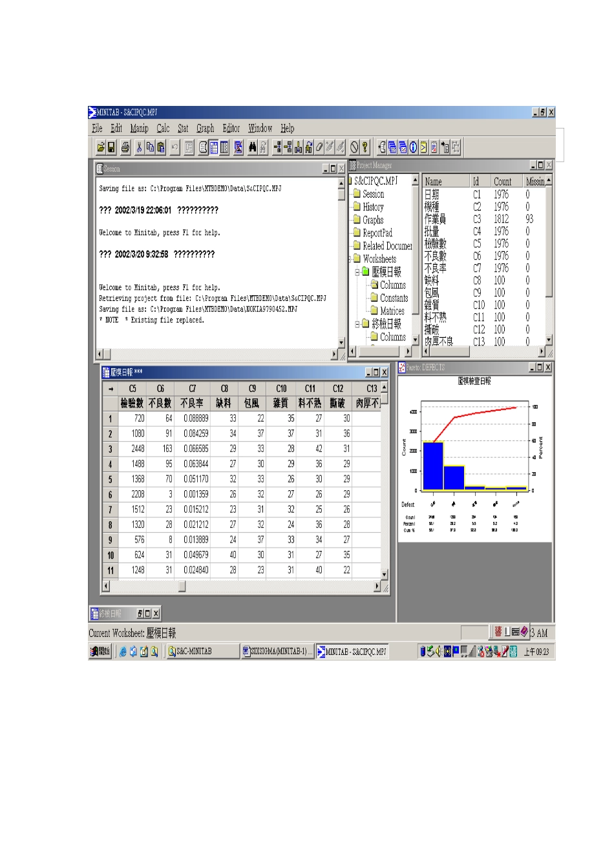Click the Show ReportPad toolbar icon
Image resolution: width=614 pixels, height=868 pixels.
[x=434, y=148]
